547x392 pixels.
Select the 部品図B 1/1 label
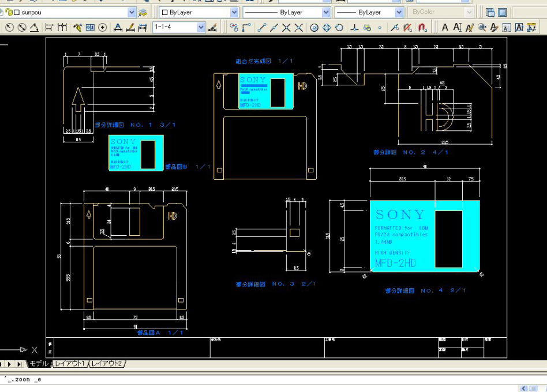tap(188, 167)
